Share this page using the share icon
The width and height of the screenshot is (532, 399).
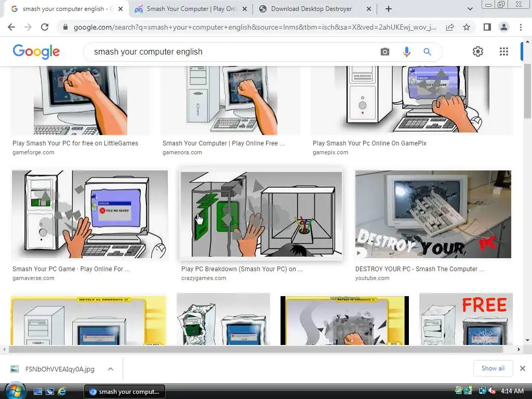(x=450, y=27)
